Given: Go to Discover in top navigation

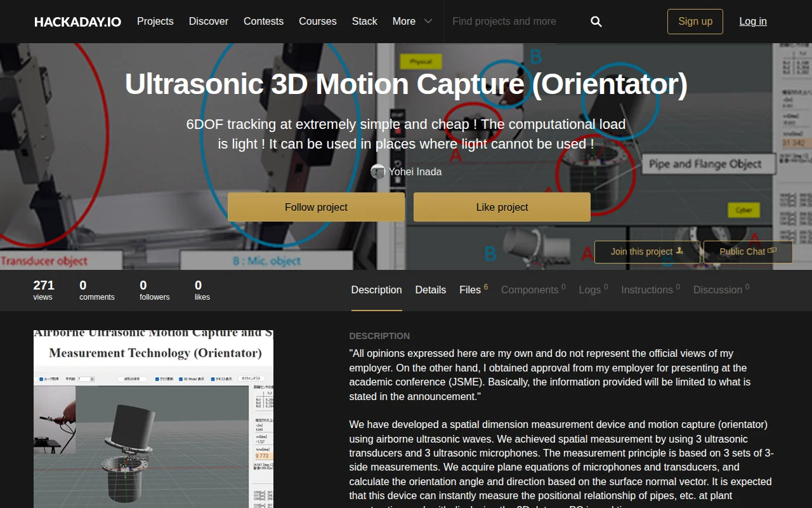Looking at the screenshot, I should (209, 21).
